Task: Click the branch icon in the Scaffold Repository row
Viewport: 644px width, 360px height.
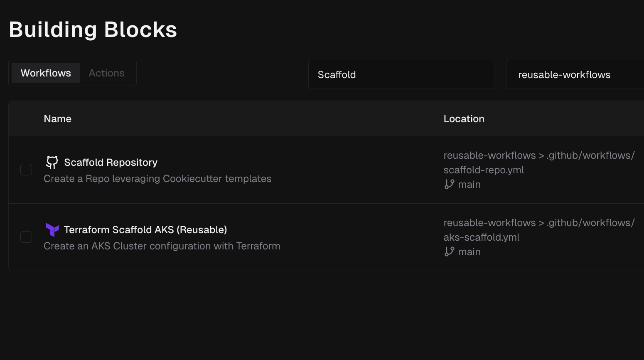Action: [449, 184]
